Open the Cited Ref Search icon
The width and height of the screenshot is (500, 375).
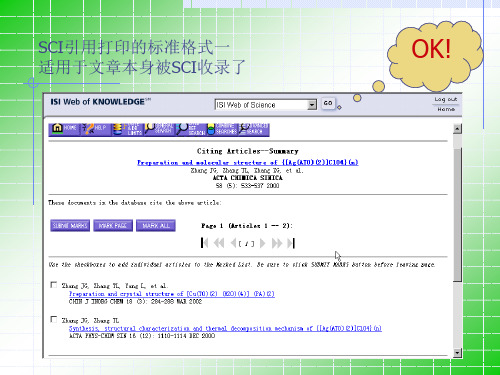(191, 129)
